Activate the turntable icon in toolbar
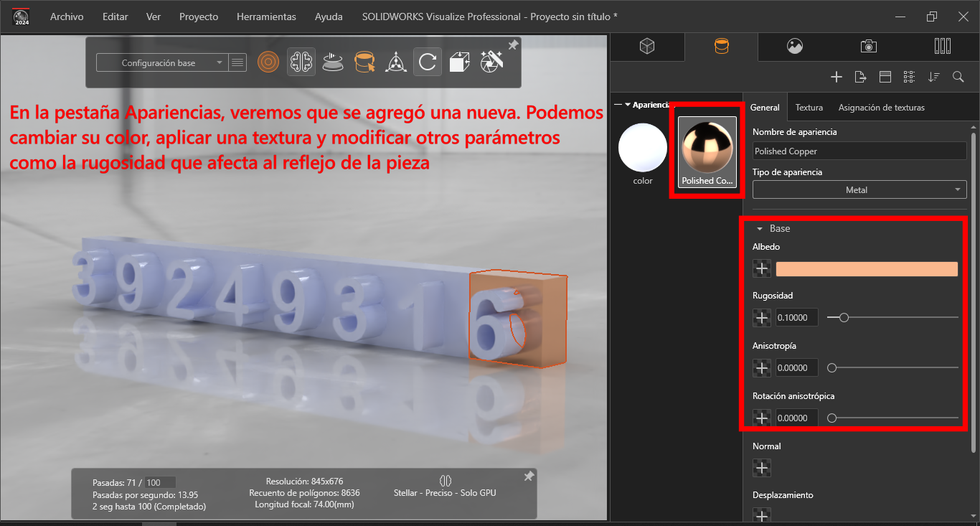 pos(331,62)
